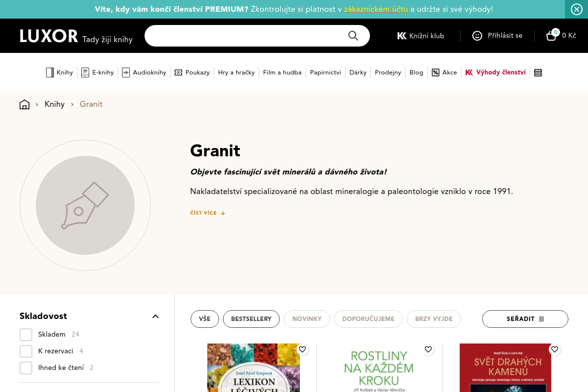
Task: Open Rostliny na každém kroku cover
Action: [379, 367]
